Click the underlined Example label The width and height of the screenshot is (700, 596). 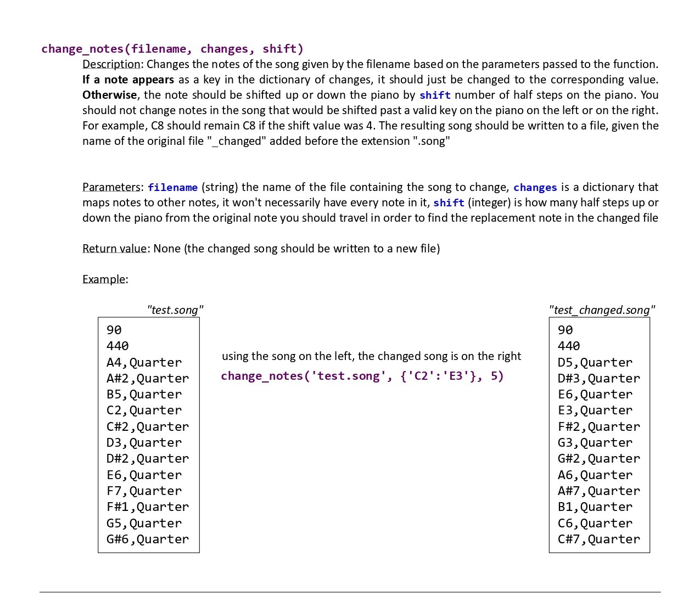104,279
